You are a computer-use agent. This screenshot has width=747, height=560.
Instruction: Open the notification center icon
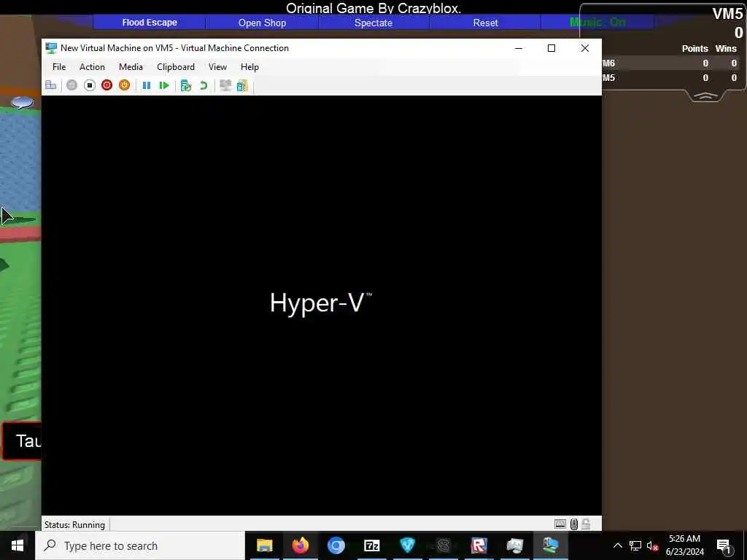pyautogui.click(x=724, y=545)
